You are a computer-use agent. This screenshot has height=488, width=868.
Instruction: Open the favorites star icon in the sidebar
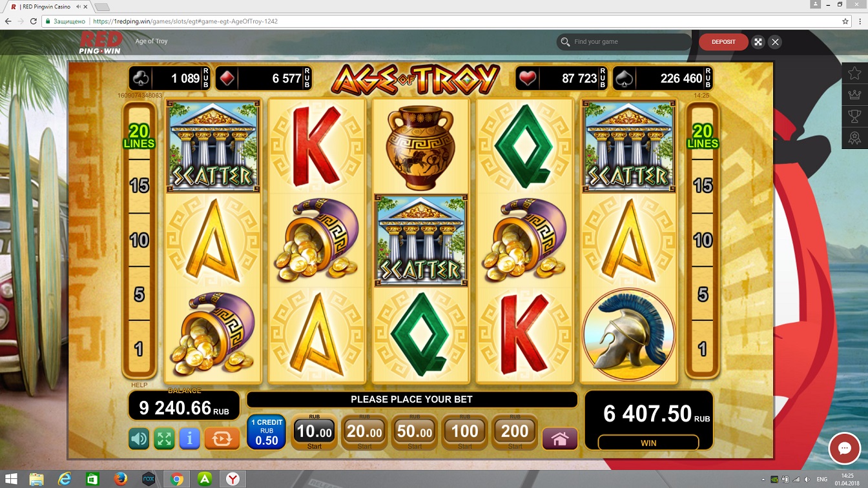pyautogui.click(x=854, y=73)
